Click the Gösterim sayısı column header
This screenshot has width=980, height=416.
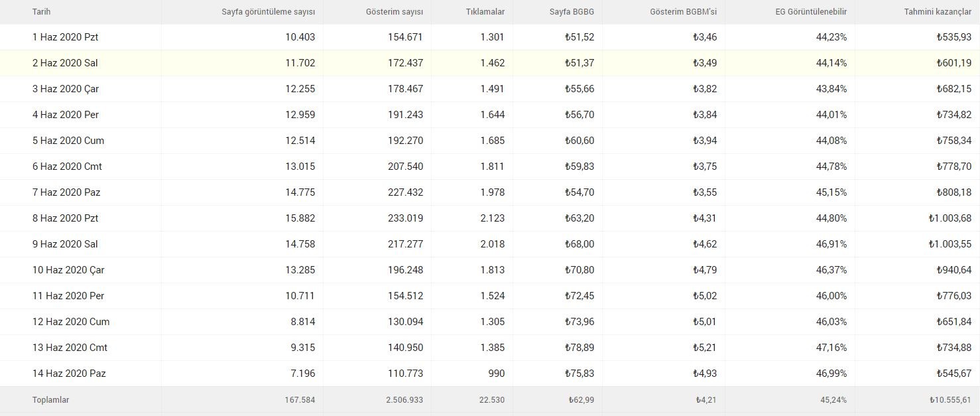point(395,12)
